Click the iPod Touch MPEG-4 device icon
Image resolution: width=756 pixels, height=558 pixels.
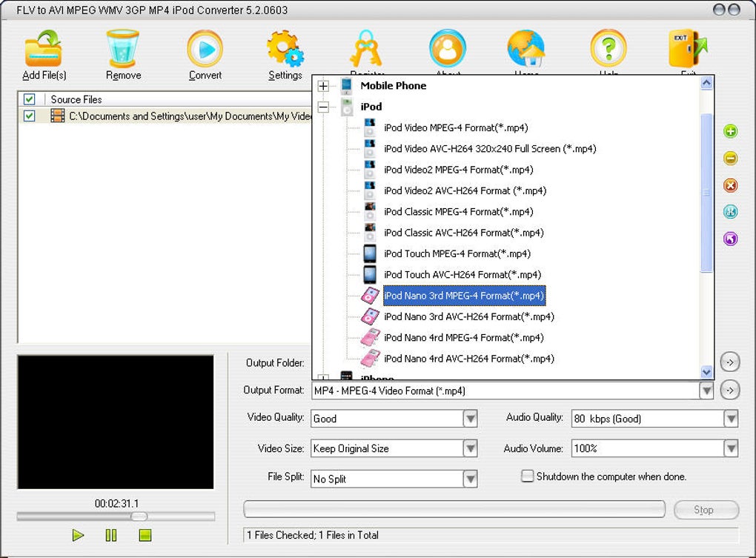(370, 253)
